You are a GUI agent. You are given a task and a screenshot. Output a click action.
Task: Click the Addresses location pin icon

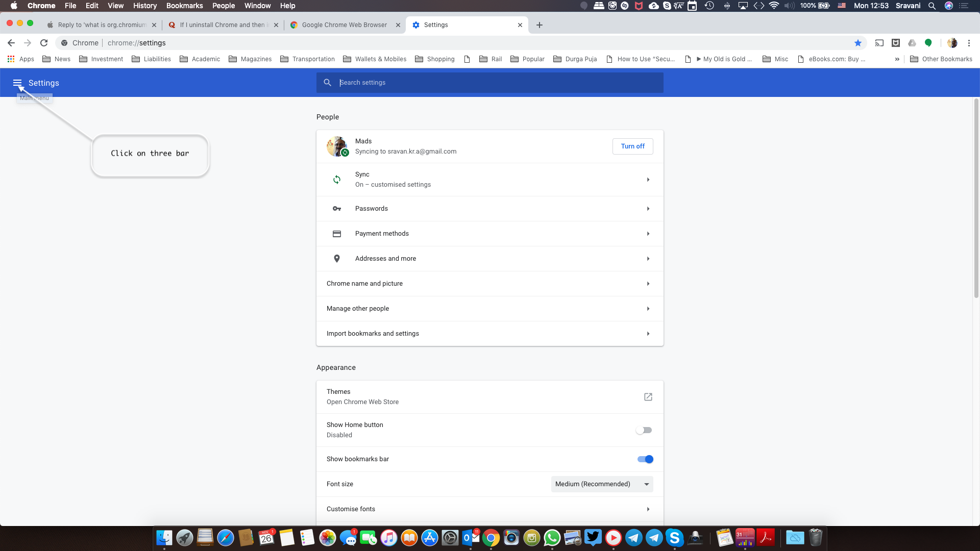click(337, 259)
